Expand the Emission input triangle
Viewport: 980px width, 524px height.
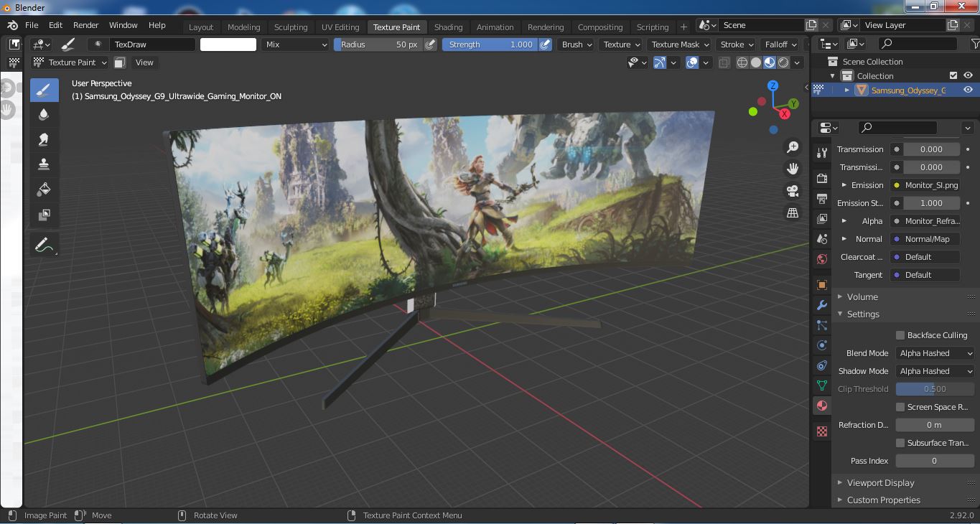(844, 185)
